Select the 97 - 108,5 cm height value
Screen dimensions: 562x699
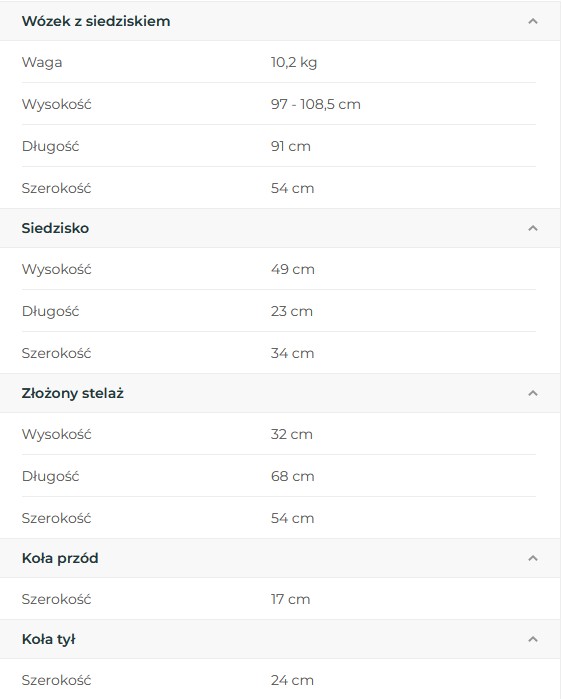[316, 104]
